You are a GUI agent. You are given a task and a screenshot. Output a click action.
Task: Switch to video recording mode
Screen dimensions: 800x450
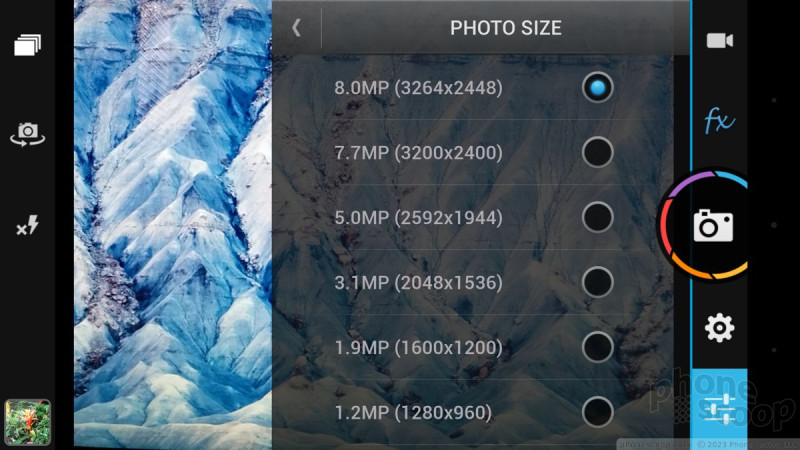point(719,40)
